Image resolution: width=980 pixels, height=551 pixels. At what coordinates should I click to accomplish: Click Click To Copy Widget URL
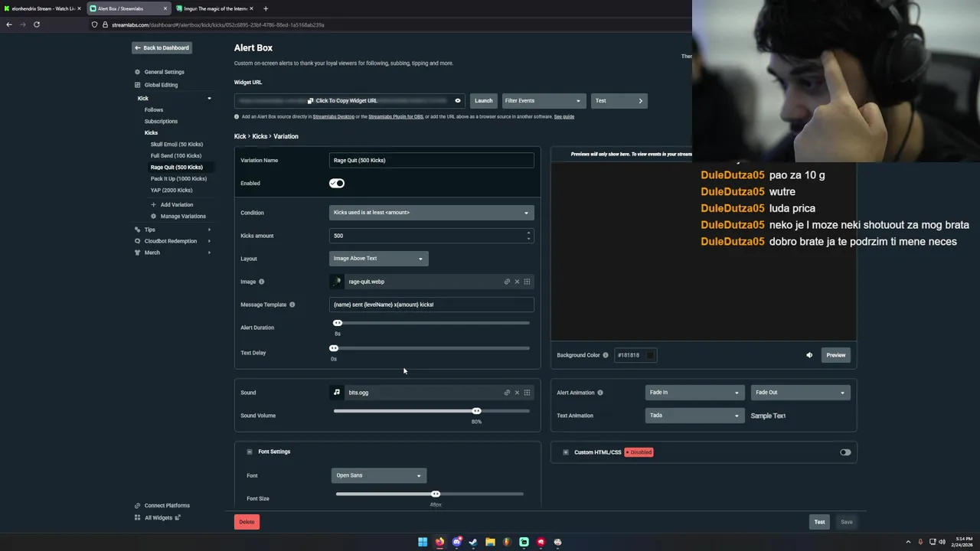pos(342,100)
